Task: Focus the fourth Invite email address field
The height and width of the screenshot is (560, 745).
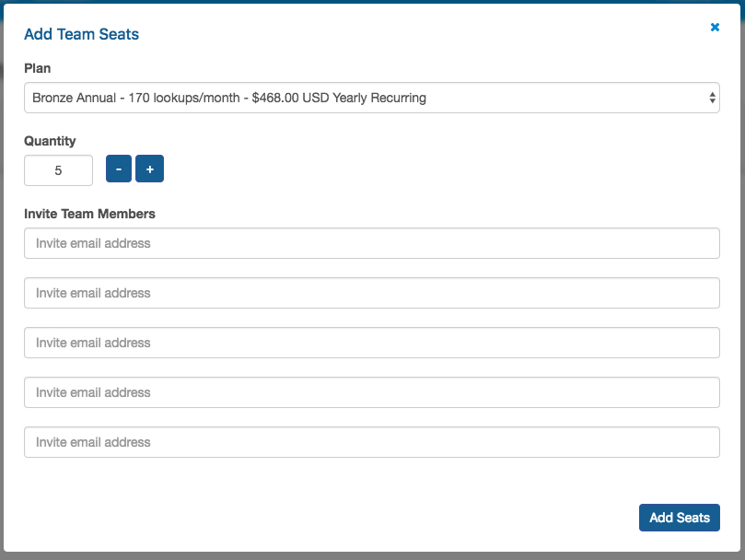Action: [372, 392]
